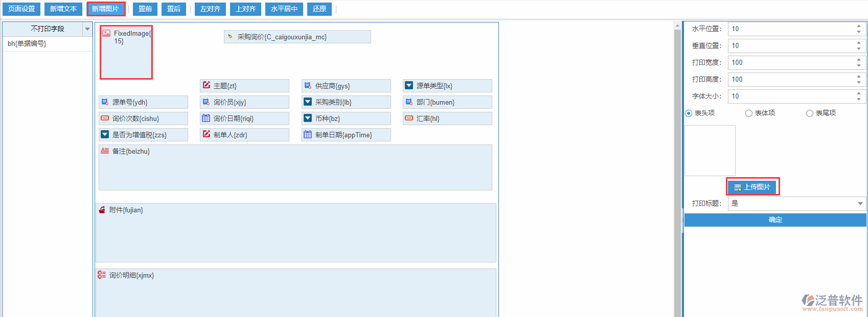The width and height of the screenshot is (868, 317).
Task: Click 水平居中 toolbar button
Action: click(x=284, y=9)
